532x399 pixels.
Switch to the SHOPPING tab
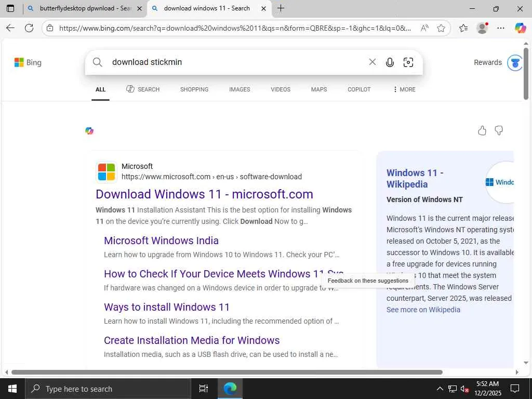pos(194,89)
